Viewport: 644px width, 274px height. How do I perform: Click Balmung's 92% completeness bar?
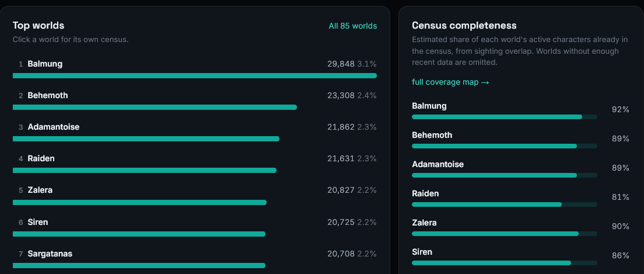pyautogui.click(x=505, y=117)
